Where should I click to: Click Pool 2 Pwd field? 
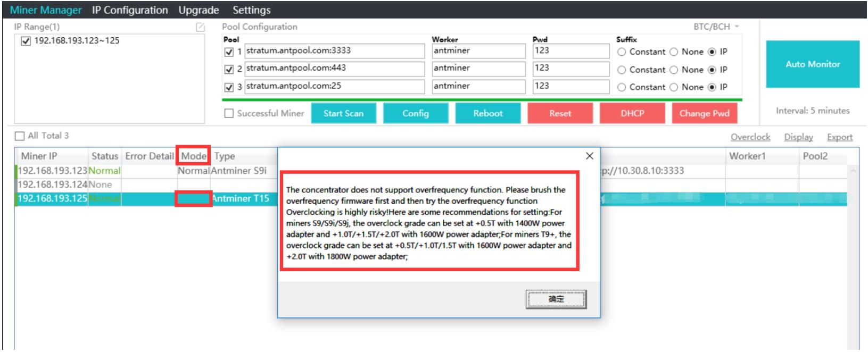coord(571,69)
